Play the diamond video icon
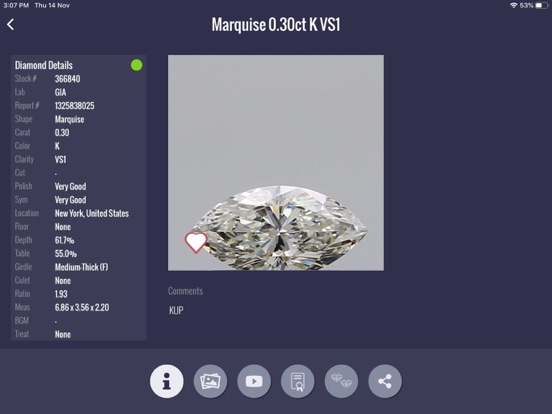 [x=254, y=381]
